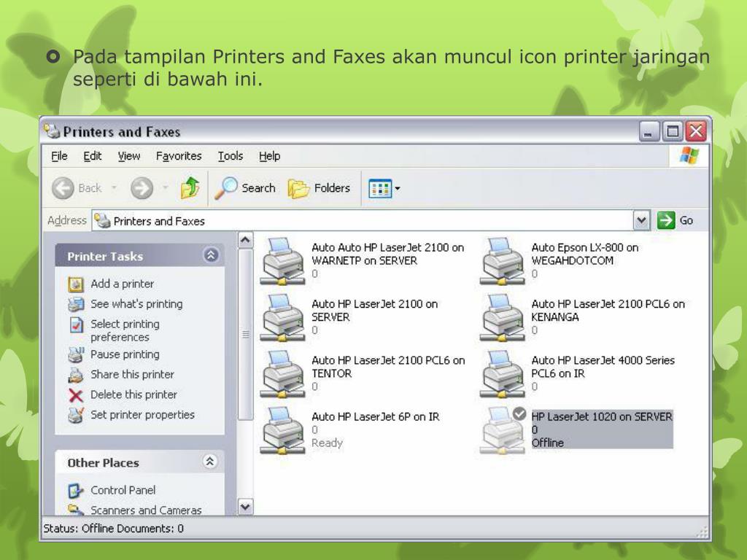This screenshot has width=747, height=560.
Task: Close the Printers and Faxes window
Action: 695,131
